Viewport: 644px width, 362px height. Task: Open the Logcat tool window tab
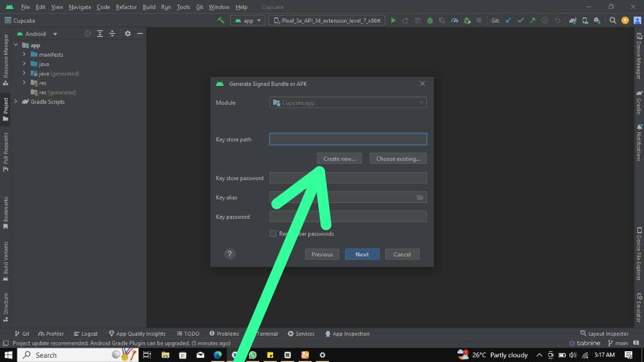(x=85, y=333)
